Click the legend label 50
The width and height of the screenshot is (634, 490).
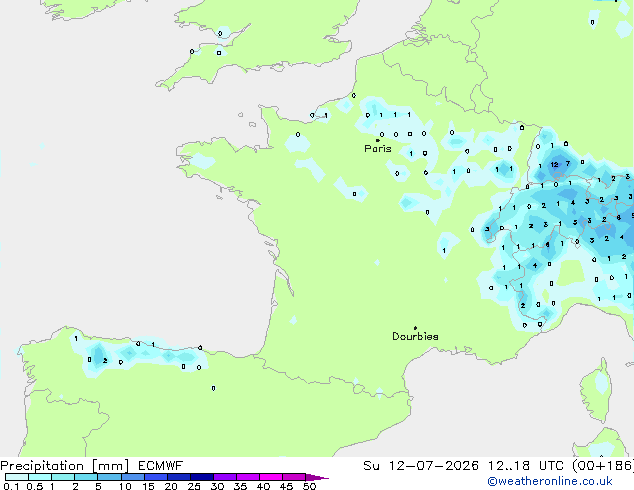click(309, 486)
